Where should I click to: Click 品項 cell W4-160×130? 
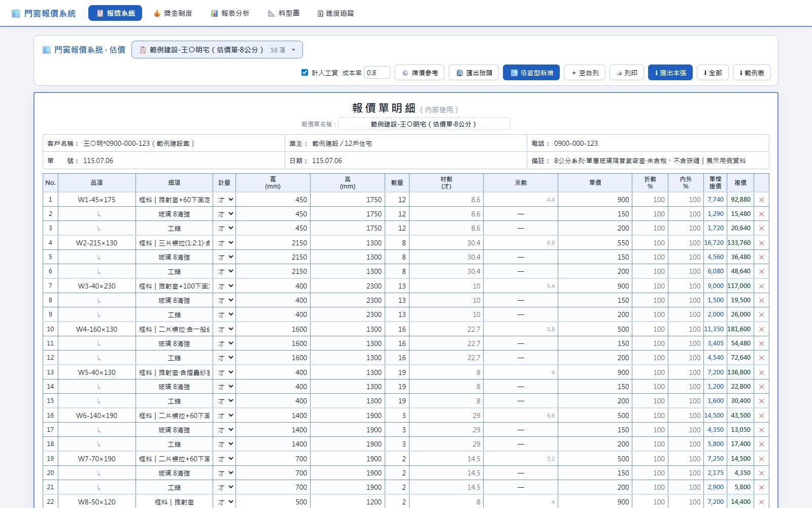click(96, 329)
